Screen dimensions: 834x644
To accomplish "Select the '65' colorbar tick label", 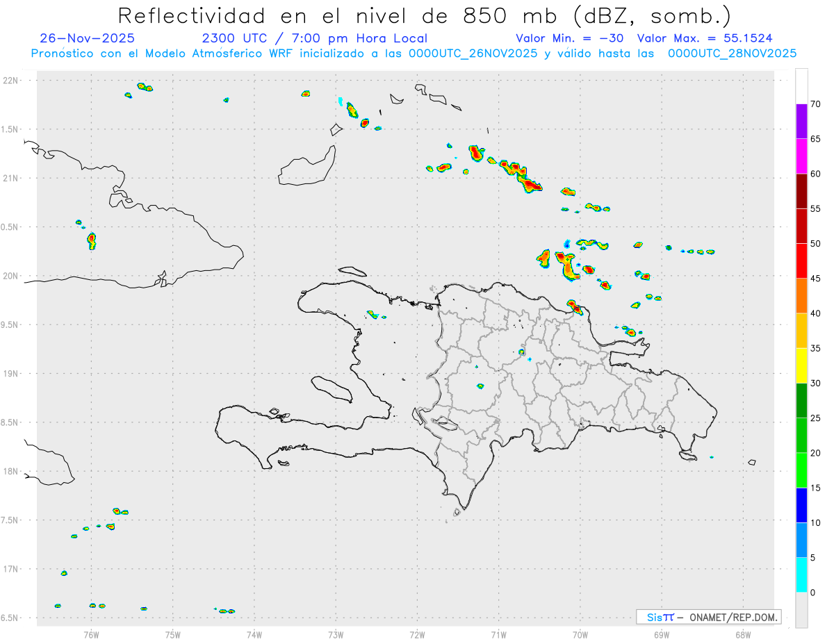I will [x=816, y=139].
